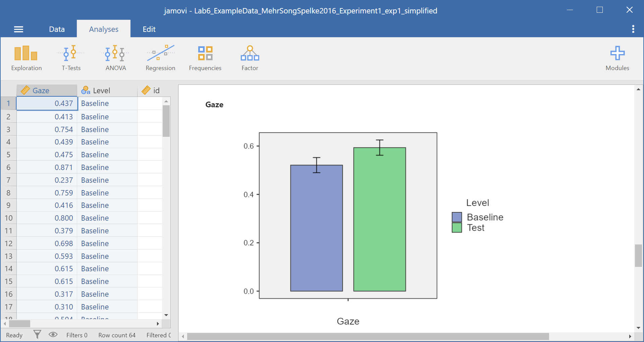This screenshot has width=644, height=342.
Task: Open the Exploration analyses menu
Action: click(26, 58)
